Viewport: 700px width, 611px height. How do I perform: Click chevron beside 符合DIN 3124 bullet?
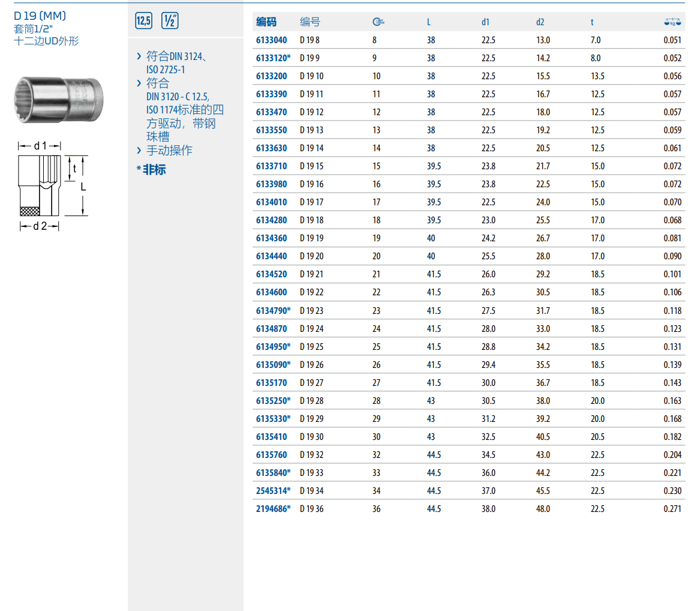139,56
